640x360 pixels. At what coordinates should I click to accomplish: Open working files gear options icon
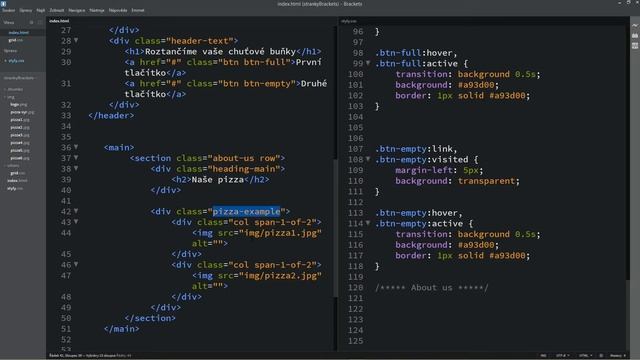pos(31,22)
